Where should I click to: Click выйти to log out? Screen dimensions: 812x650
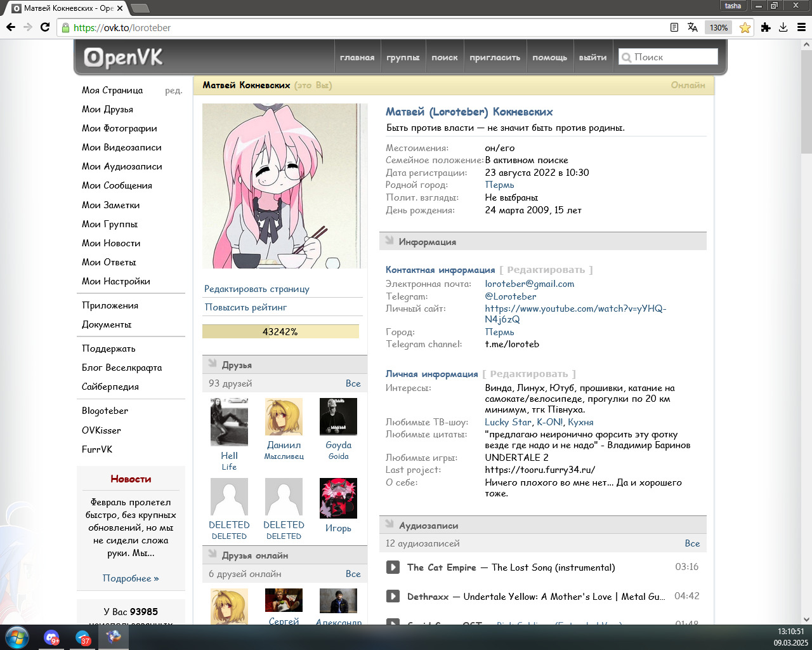pyautogui.click(x=593, y=57)
